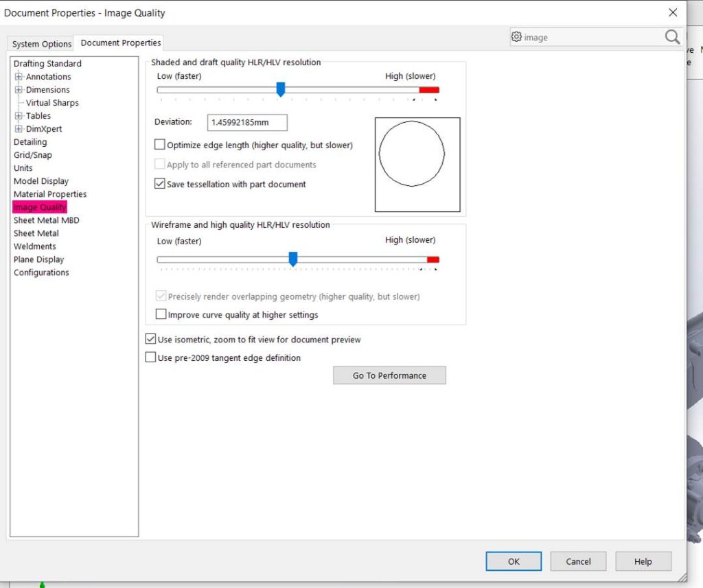This screenshot has height=588, width=703.
Task: Open Grid/Snap settings
Action: pyautogui.click(x=33, y=154)
